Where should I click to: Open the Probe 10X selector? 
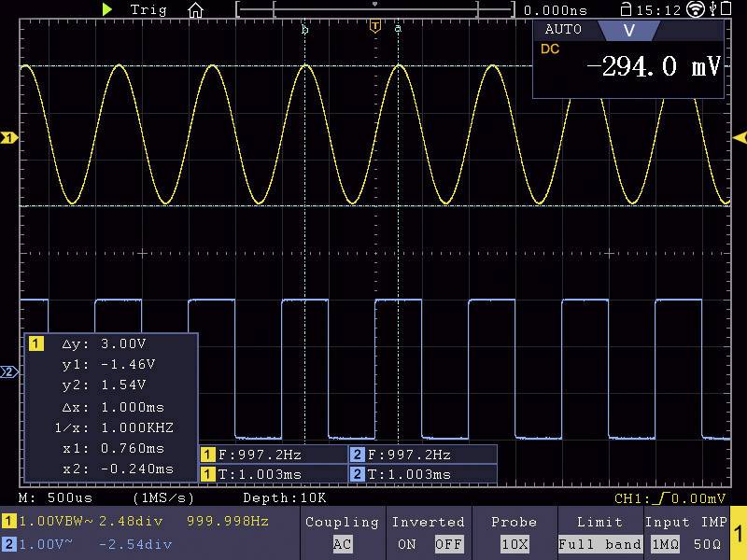coord(515,543)
